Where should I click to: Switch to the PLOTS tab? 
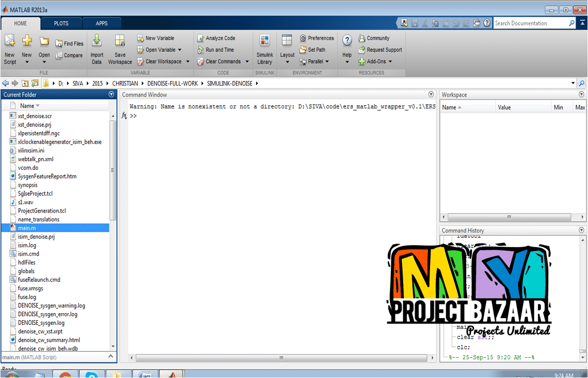click(x=61, y=23)
